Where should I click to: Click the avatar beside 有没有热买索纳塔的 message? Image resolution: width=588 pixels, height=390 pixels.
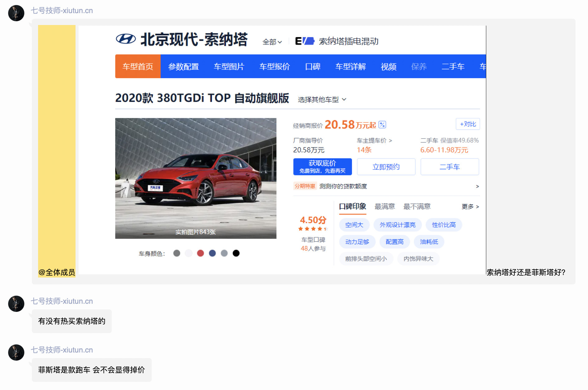16,304
